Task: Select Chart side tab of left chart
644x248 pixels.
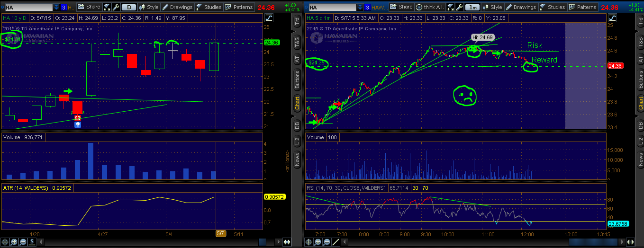Action: (297, 104)
